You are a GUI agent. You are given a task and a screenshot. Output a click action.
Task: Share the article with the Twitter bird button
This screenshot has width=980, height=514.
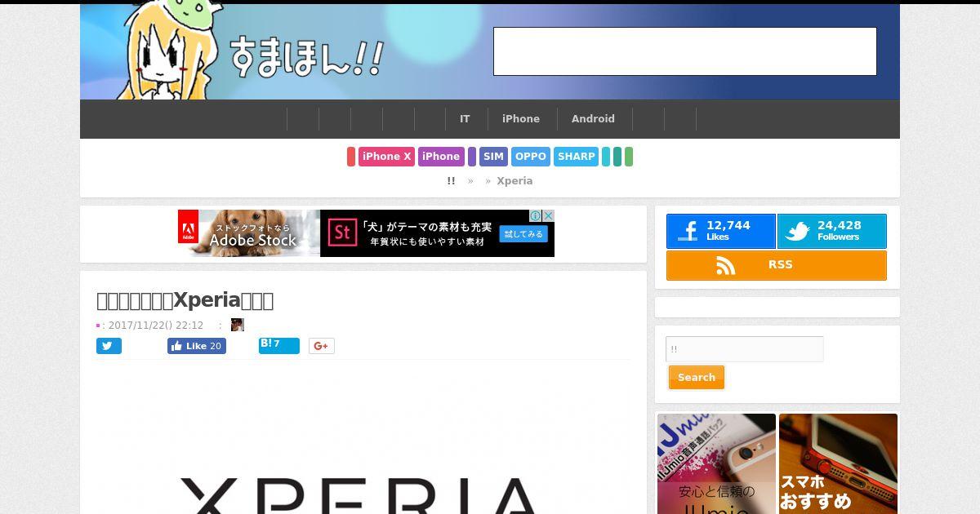point(109,346)
